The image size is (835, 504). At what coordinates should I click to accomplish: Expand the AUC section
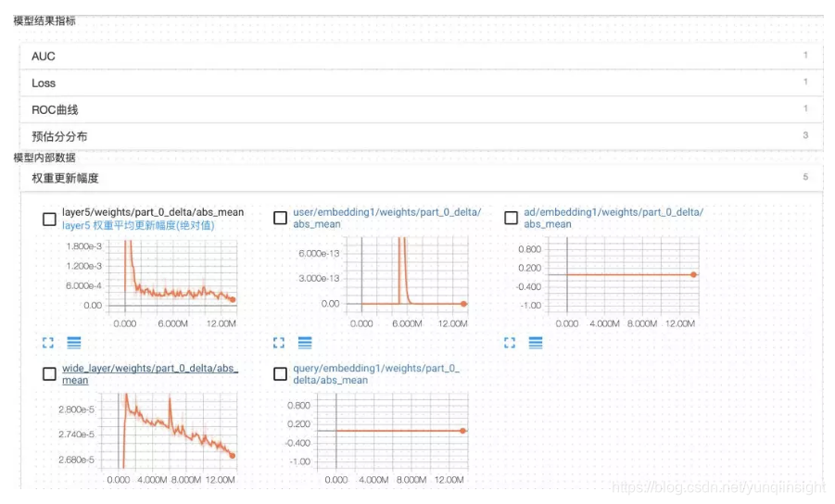[422, 56]
